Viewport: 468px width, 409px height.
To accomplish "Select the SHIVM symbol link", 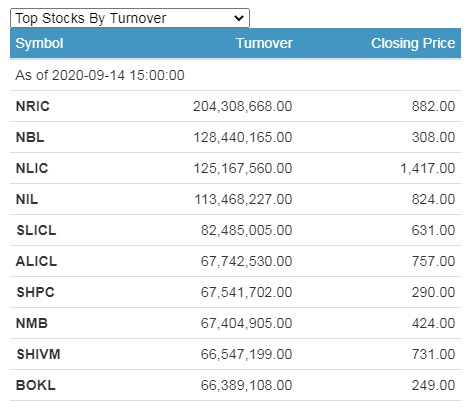I will pyautogui.click(x=38, y=354).
